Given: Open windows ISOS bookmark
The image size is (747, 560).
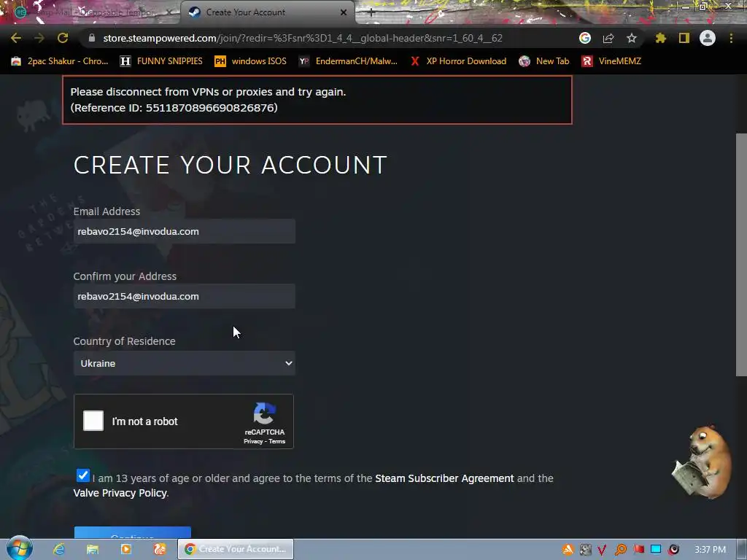Looking at the screenshot, I should [251, 61].
